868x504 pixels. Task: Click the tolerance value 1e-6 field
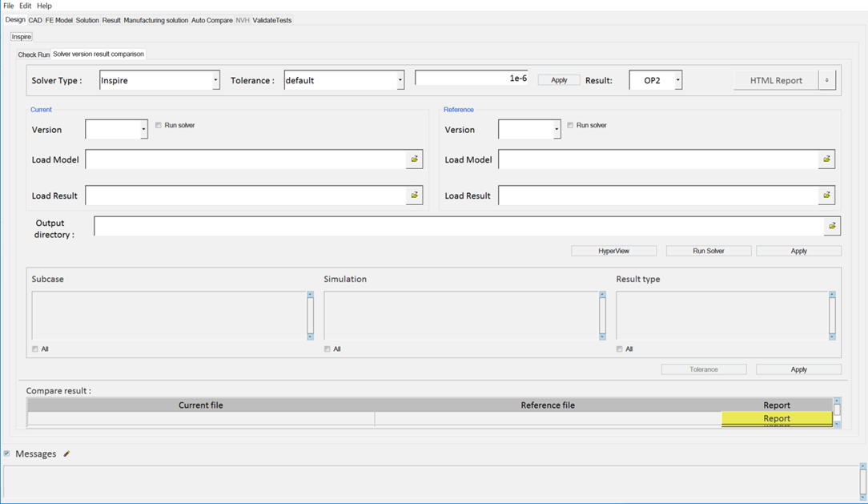pos(471,79)
